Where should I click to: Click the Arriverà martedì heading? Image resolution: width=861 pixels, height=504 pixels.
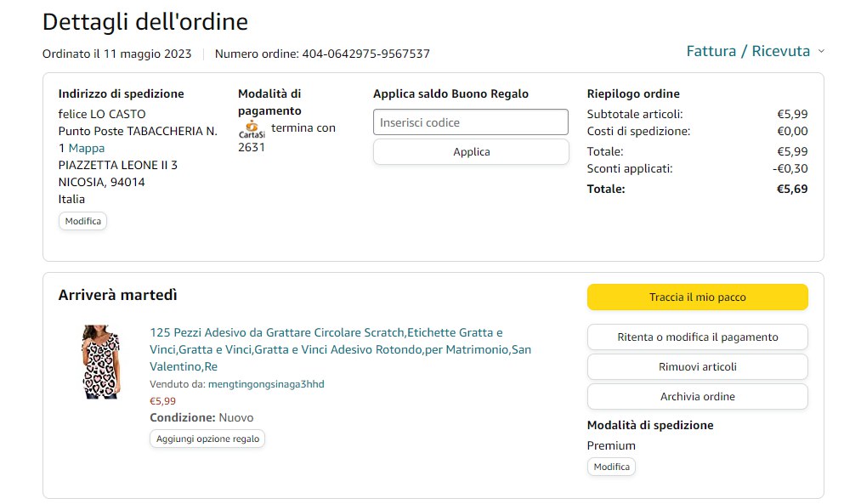coord(117,295)
